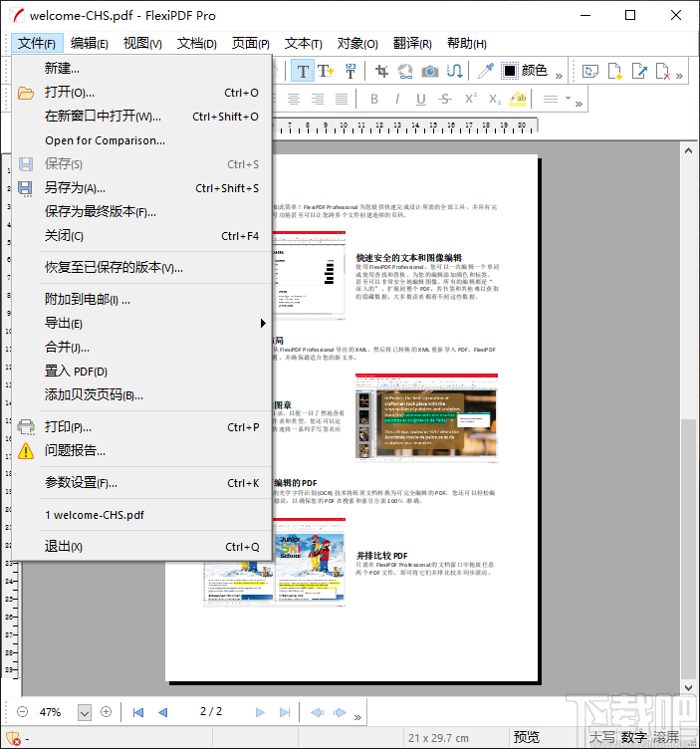Viewport: 700px width, 749px height.
Task: Toggle Italic formatting
Action: tap(396, 99)
